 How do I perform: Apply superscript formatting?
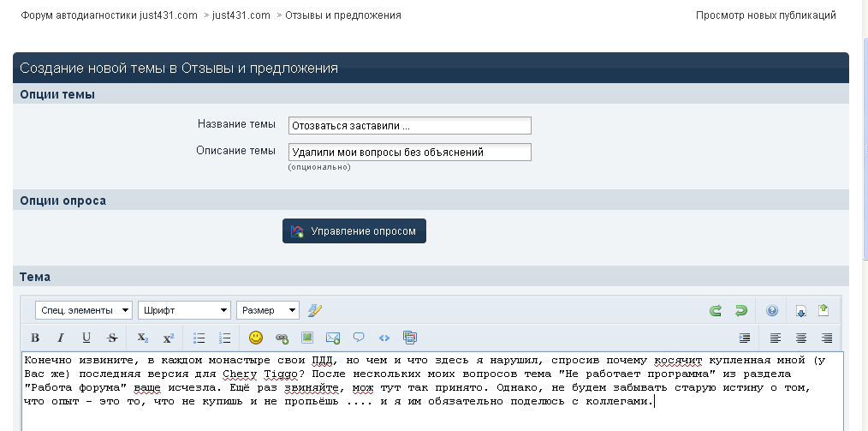click(x=169, y=338)
